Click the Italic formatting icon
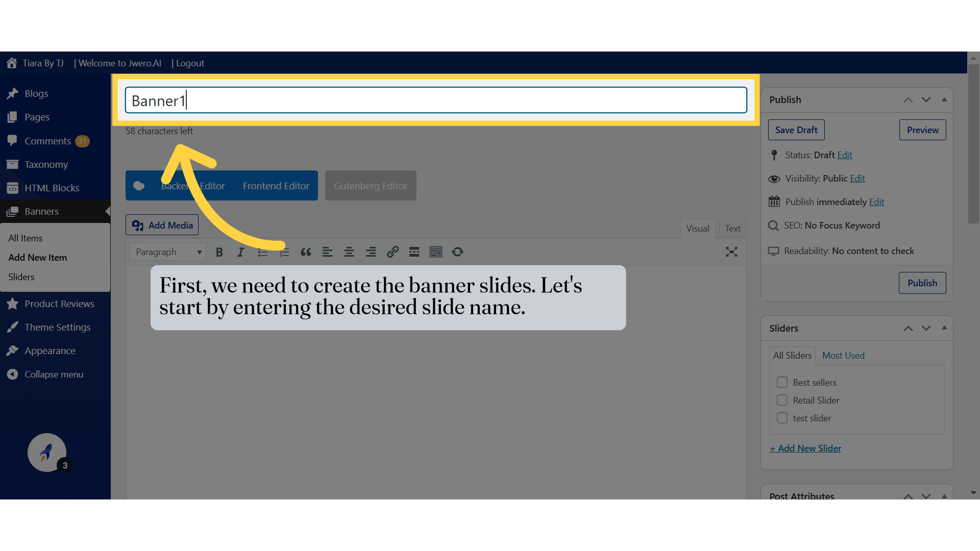The image size is (980, 551). (x=241, y=252)
